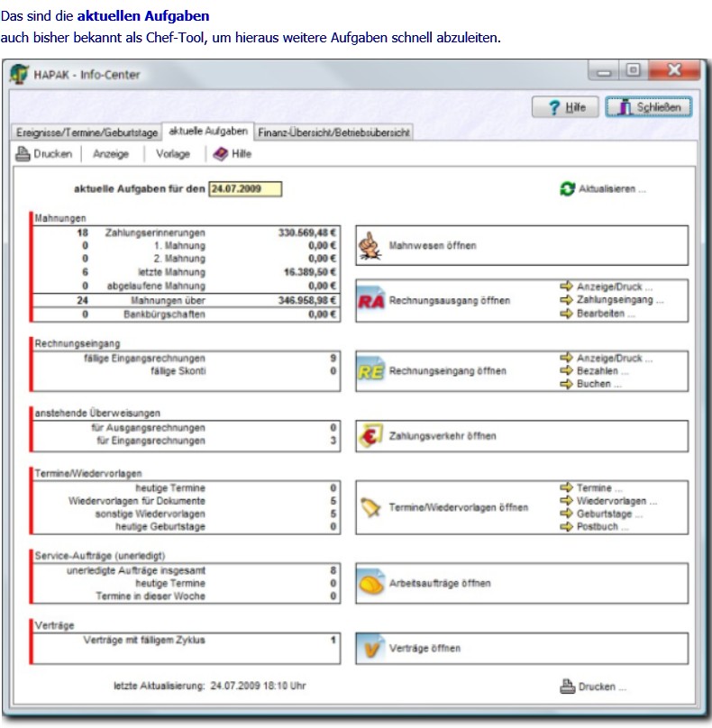Select the aktuelle Aufgaben tab

click(x=207, y=132)
